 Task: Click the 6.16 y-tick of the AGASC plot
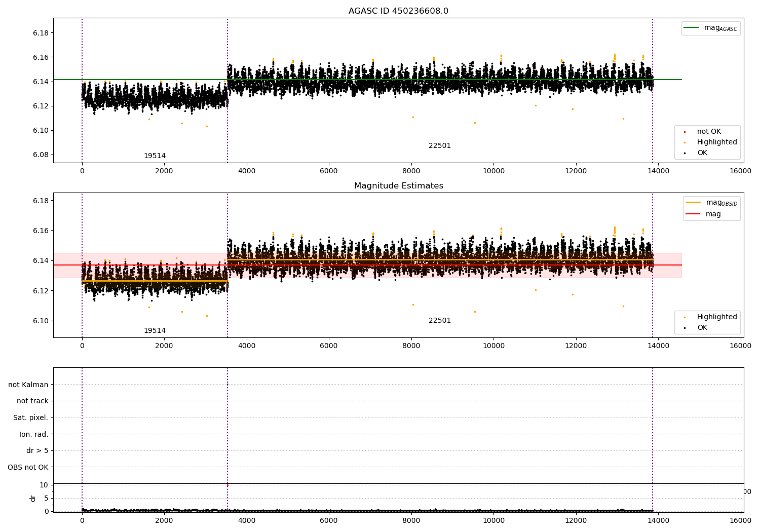tap(41, 58)
